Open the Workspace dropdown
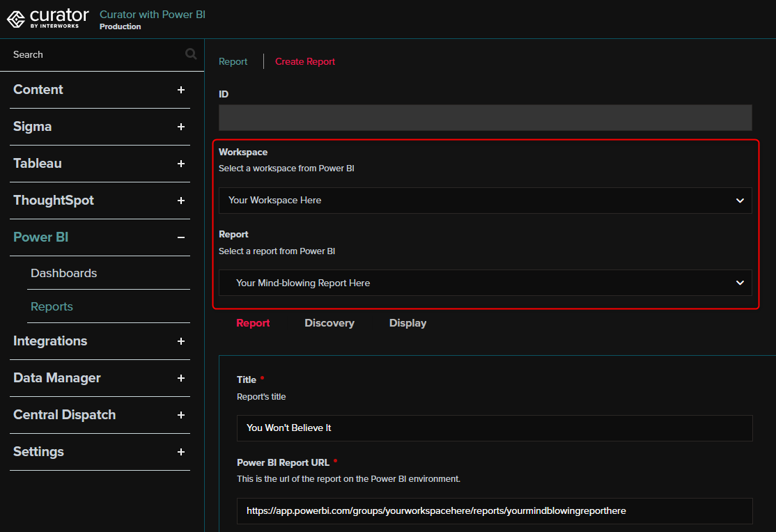This screenshot has width=776, height=532. (x=485, y=201)
